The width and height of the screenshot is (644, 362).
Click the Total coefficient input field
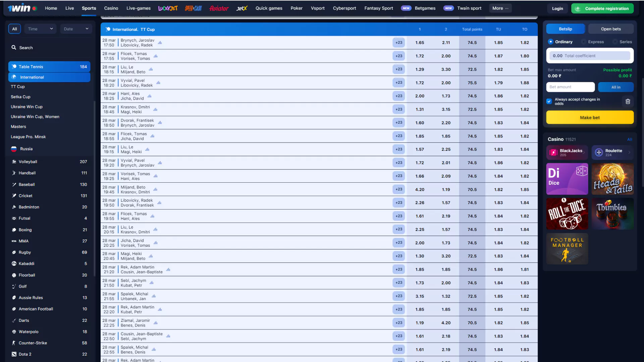pyautogui.click(x=590, y=55)
